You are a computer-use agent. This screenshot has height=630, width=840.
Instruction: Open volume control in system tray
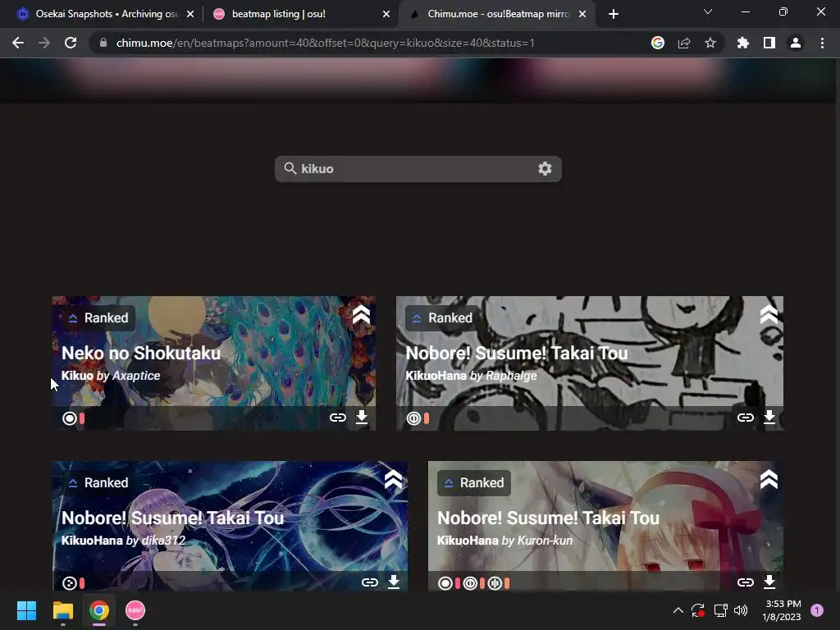click(x=741, y=610)
